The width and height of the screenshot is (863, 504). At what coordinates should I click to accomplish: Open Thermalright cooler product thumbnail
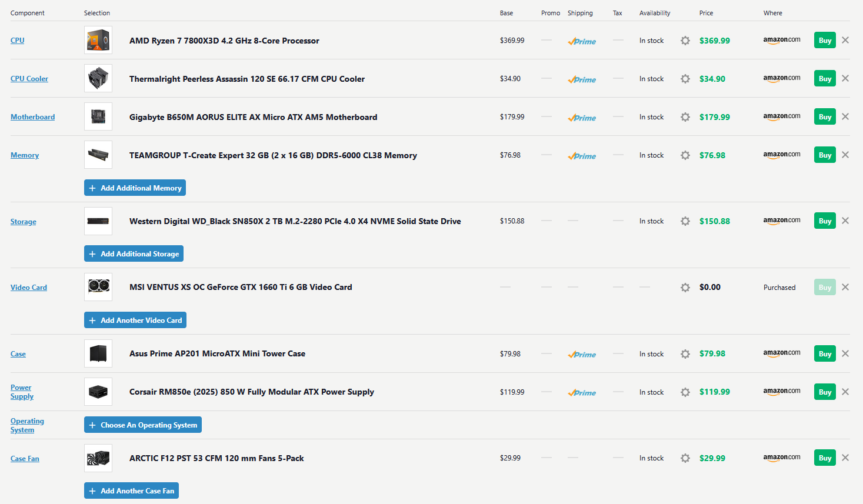98,78
